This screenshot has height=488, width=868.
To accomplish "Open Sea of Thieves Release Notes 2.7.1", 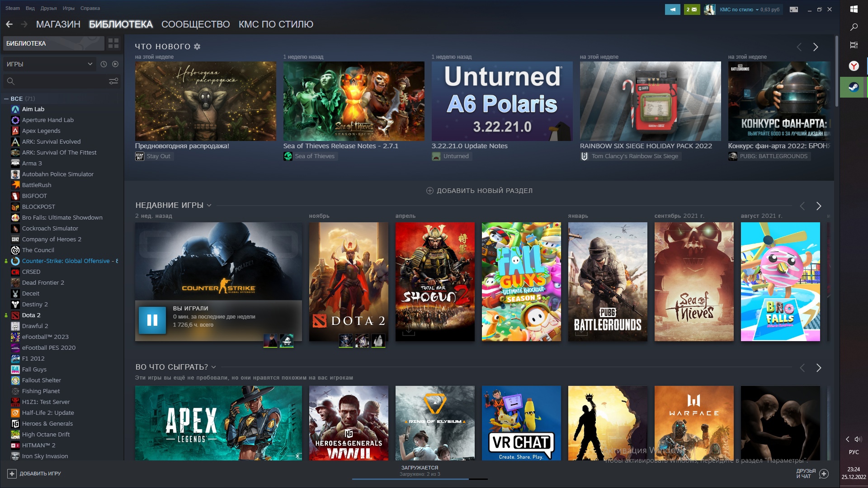I will click(341, 146).
